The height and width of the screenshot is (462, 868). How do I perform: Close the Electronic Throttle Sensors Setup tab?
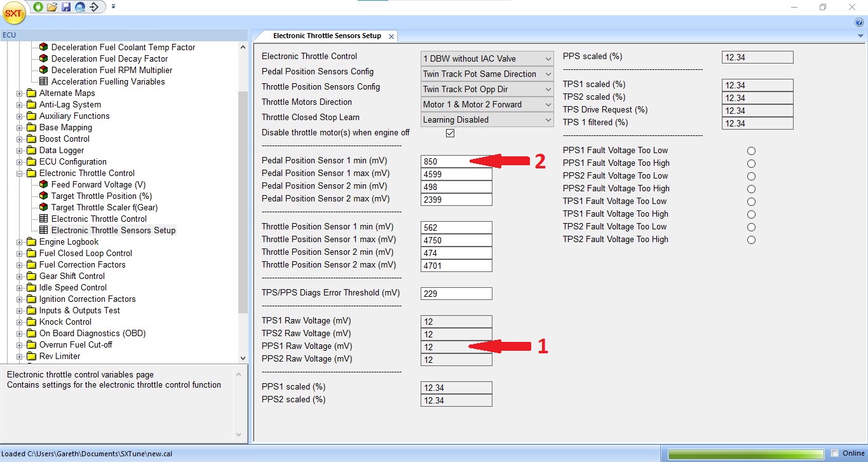[x=391, y=37]
